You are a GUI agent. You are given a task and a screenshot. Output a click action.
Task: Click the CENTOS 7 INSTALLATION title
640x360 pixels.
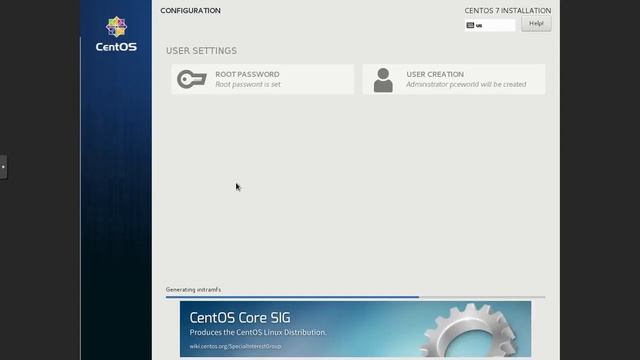point(508,11)
